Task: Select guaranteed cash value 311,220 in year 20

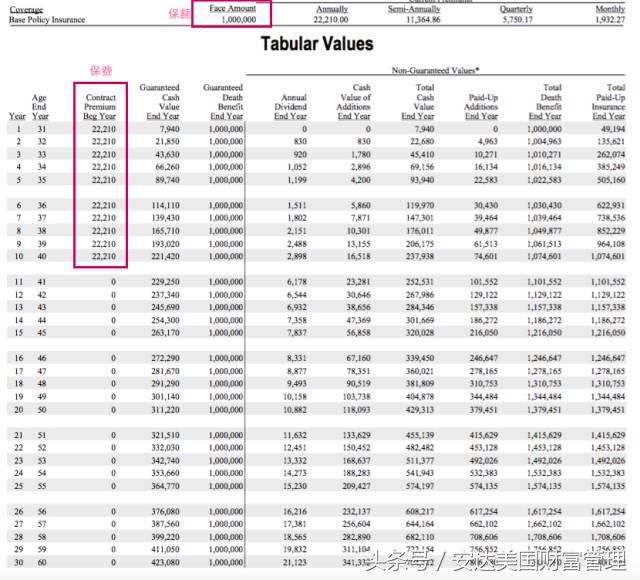Action: (166, 409)
